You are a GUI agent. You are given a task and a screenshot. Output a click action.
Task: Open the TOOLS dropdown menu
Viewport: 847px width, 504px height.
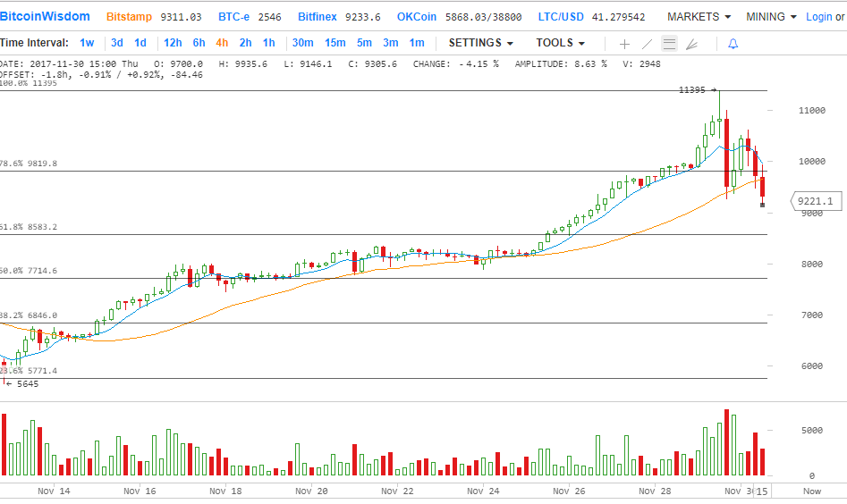click(560, 43)
